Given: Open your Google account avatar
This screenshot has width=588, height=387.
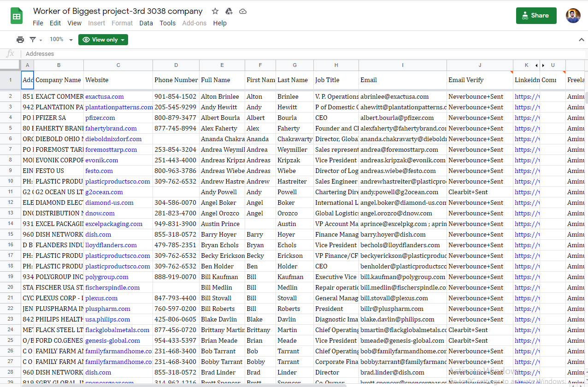Looking at the screenshot, I should pos(573,15).
